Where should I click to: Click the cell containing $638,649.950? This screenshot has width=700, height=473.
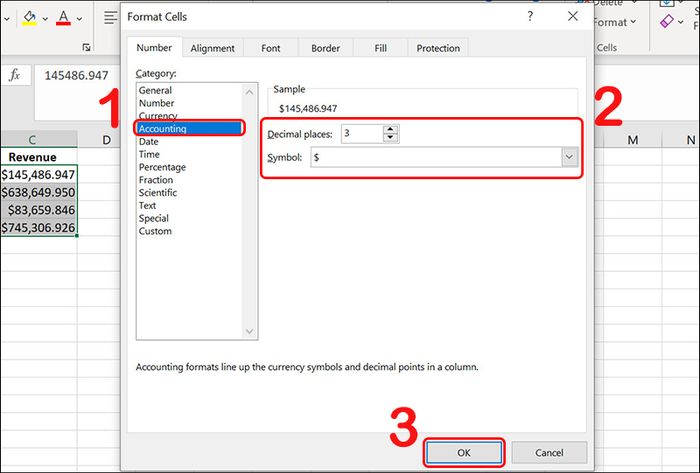point(38,192)
